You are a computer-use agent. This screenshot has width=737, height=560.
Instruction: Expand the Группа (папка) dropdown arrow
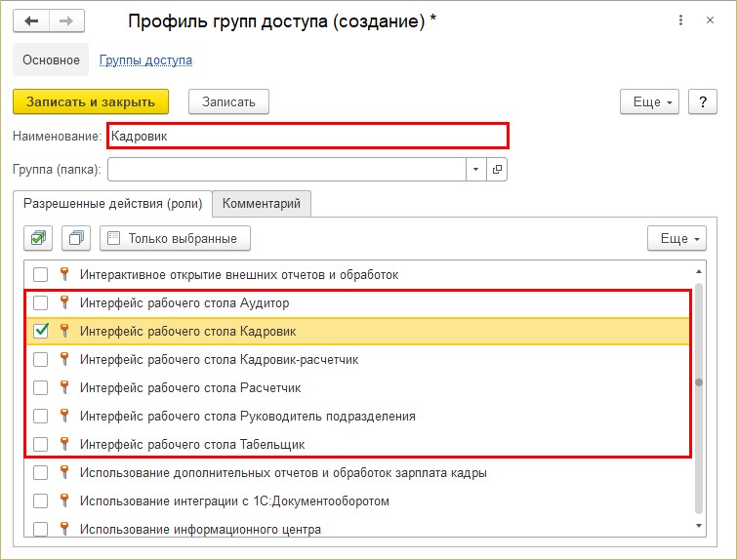[475, 169]
